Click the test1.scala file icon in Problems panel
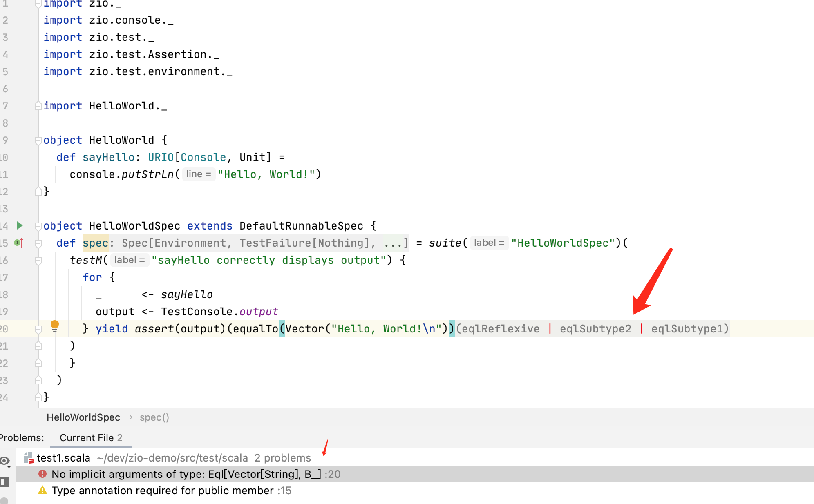The height and width of the screenshot is (504, 814). (x=29, y=457)
